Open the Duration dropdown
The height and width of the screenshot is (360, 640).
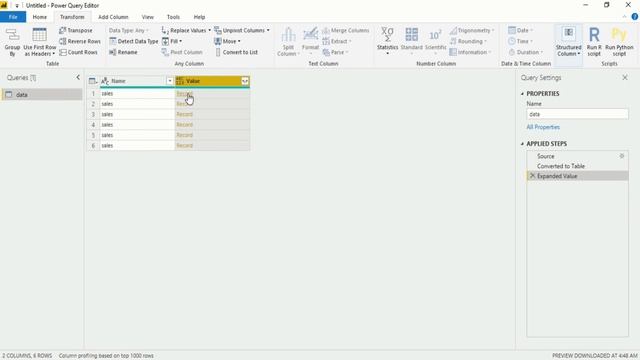(x=526, y=52)
